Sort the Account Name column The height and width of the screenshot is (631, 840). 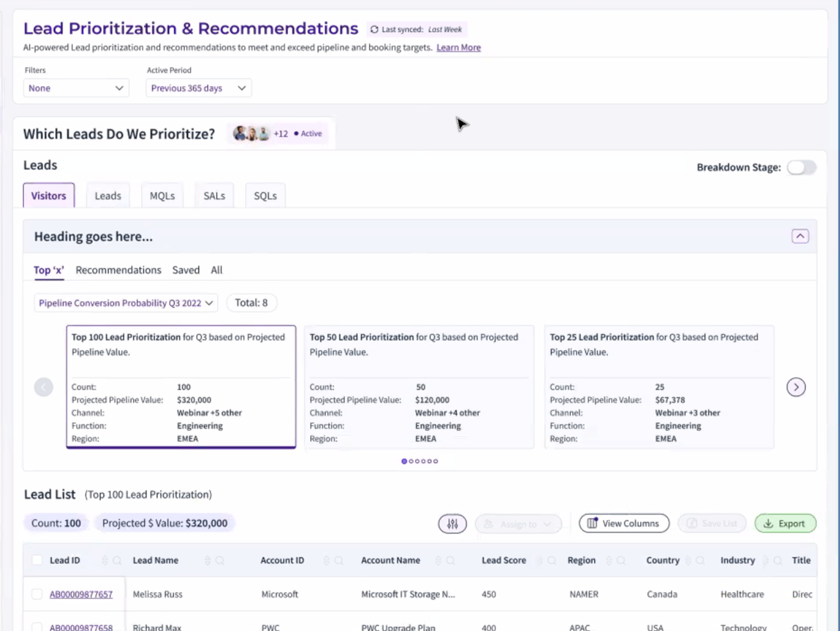tap(438, 560)
